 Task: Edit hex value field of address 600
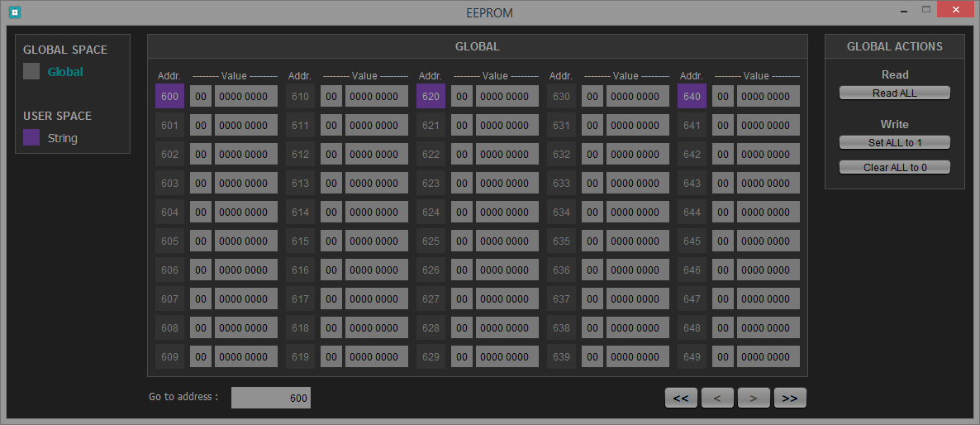pos(201,96)
